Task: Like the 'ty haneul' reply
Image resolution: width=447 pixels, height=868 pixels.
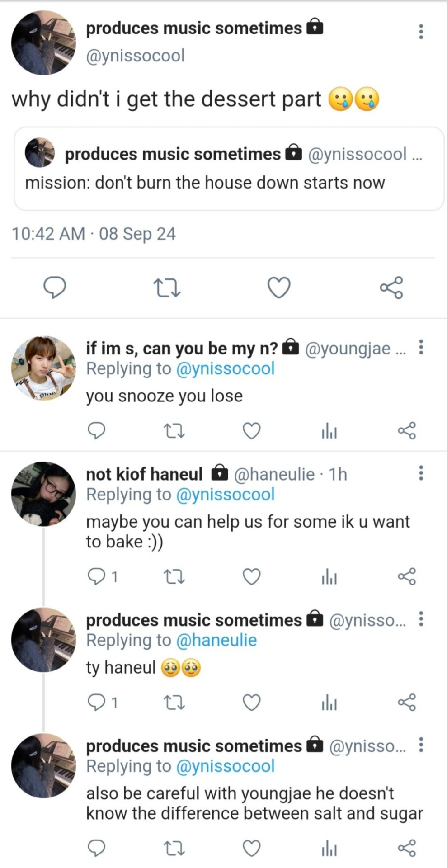Action: click(x=251, y=703)
